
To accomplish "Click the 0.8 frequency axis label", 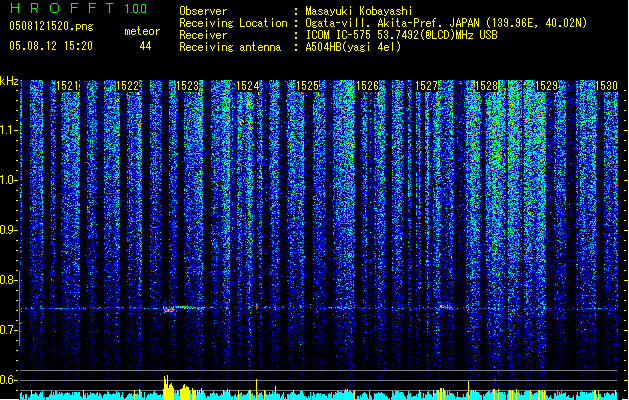I will click(x=9, y=280).
